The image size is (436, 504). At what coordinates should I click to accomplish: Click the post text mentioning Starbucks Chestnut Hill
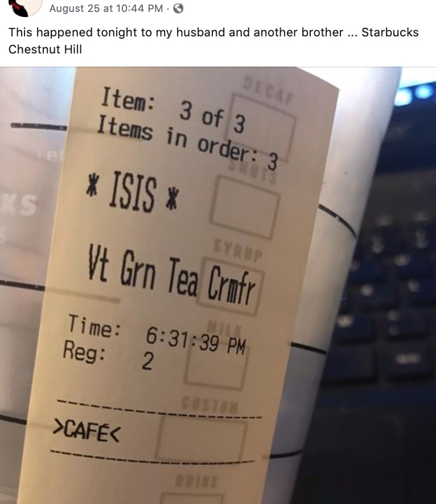[x=213, y=41]
